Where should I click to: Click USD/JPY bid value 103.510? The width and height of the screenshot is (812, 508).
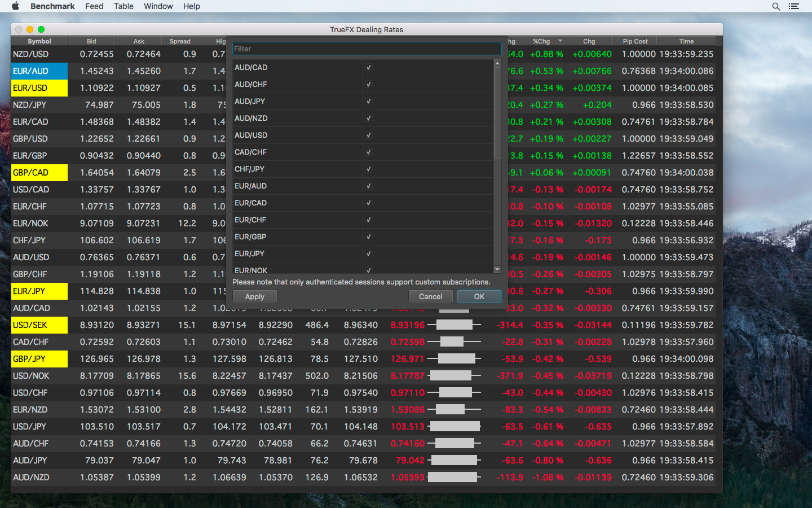pyautogui.click(x=97, y=427)
